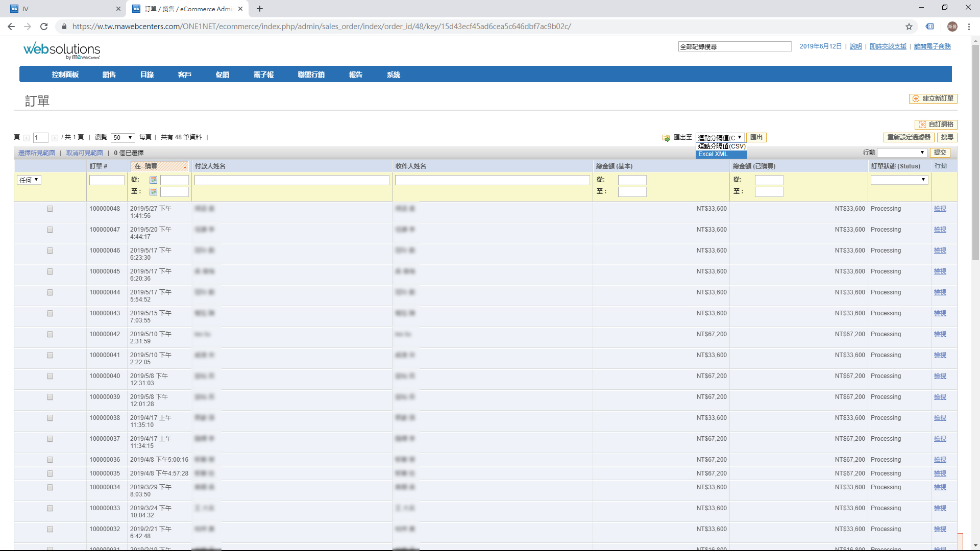The width and height of the screenshot is (980, 551).
Task: Select the checkbox for order 100000046
Action: click(50, 251)
